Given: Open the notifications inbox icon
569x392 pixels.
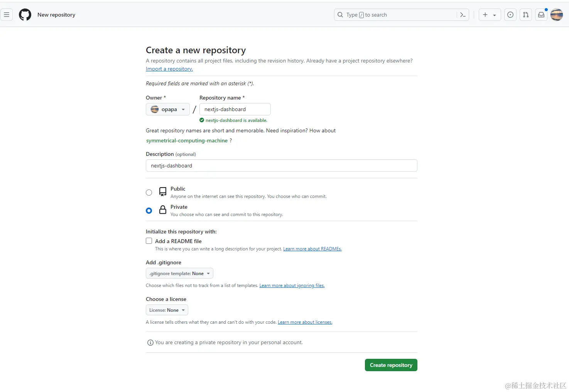Looking at the screenshot, I should point(541,15).
